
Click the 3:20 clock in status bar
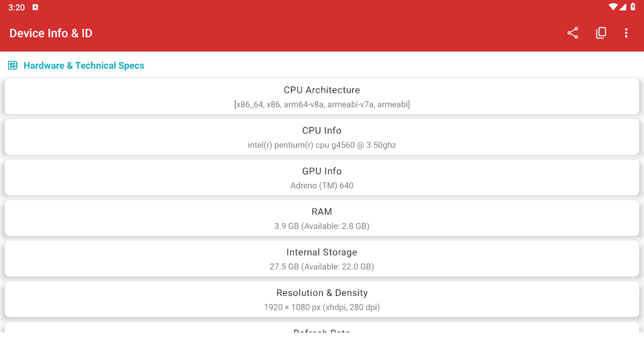click(x=16, y=7)
